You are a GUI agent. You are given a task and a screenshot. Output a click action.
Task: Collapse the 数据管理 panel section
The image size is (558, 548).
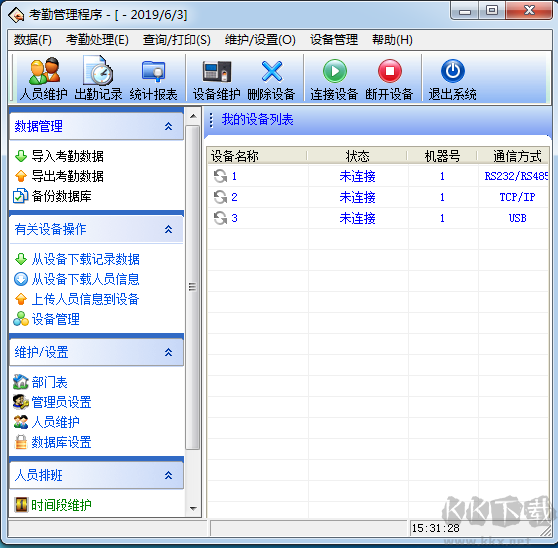[x=168, y=126]
